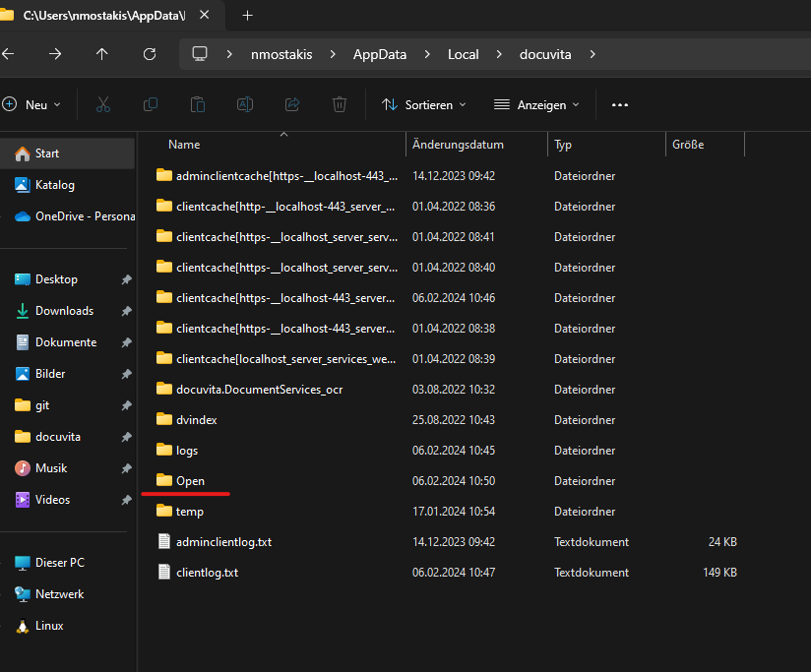Viewport: 811px width, 672px height.
Task: Cut the selected item with scissors icon
Action: point(102,104)
